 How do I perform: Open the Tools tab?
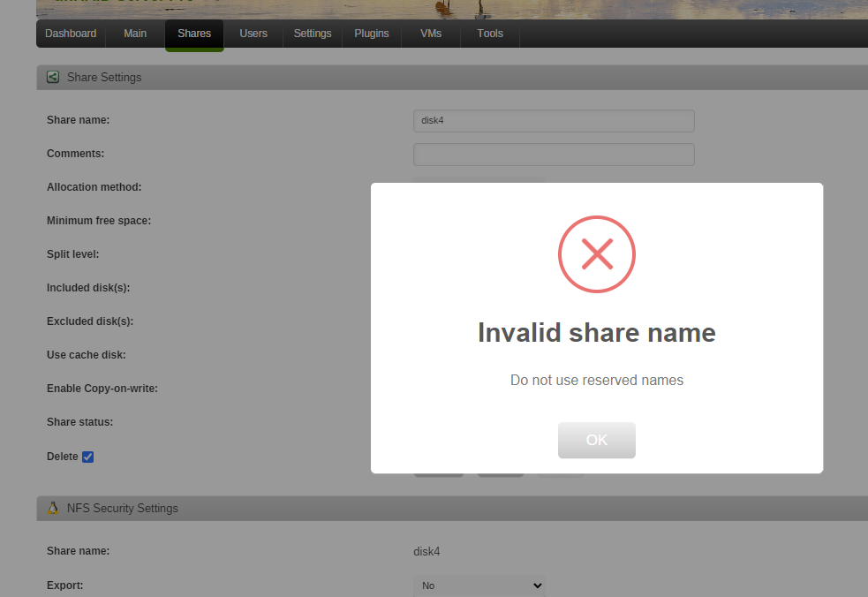(490, 34)
